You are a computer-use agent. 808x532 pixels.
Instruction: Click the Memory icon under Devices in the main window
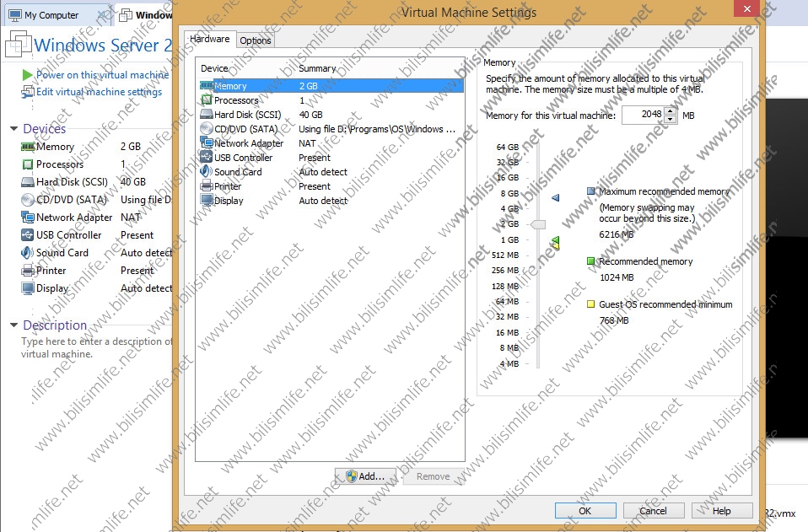point(28,147)
